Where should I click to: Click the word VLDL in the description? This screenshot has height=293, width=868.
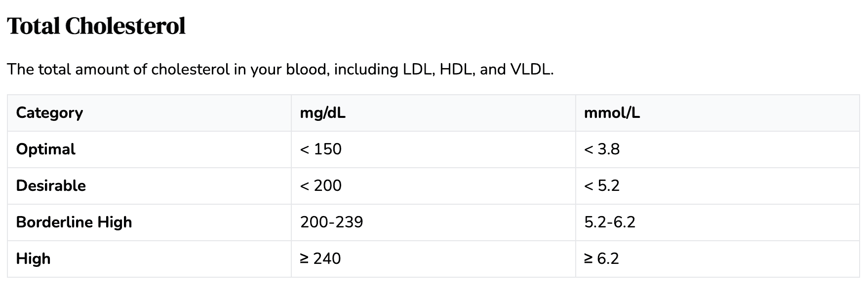[x=531, y=70]
